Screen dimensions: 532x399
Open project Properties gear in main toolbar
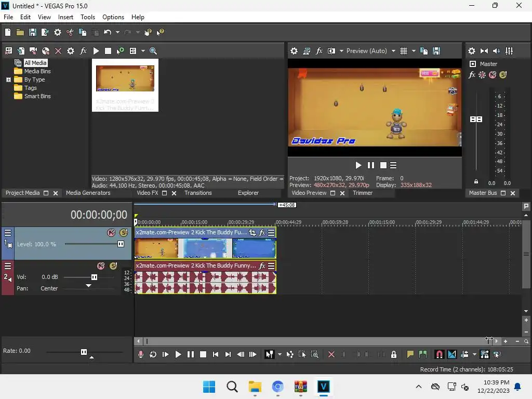pos(58,32)
